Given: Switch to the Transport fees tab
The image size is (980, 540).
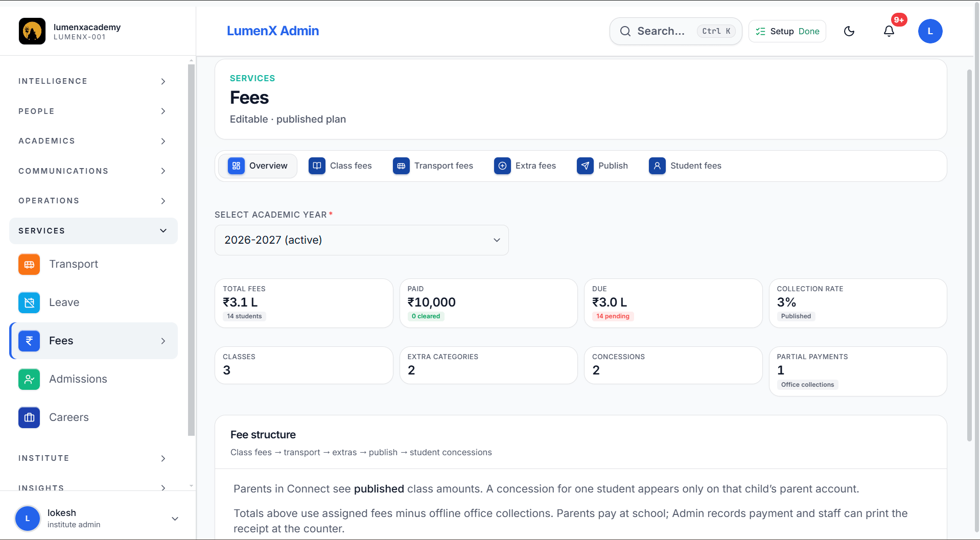Looking at the screenshot, I should click(x=433, y=166).
